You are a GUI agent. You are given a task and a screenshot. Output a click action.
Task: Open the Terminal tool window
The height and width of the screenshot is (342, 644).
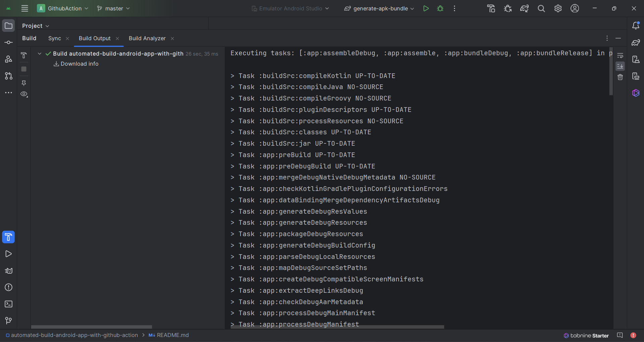(8, 304)
